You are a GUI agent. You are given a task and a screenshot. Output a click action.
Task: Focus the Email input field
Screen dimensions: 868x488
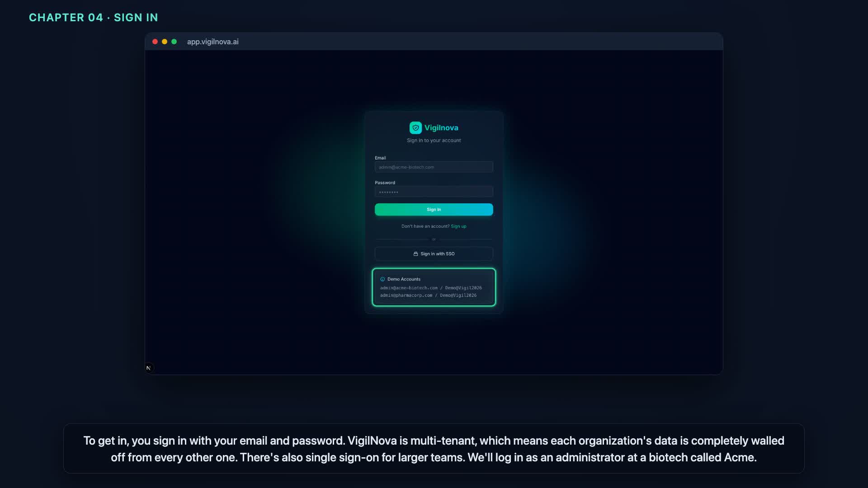(x=434, y=167)
